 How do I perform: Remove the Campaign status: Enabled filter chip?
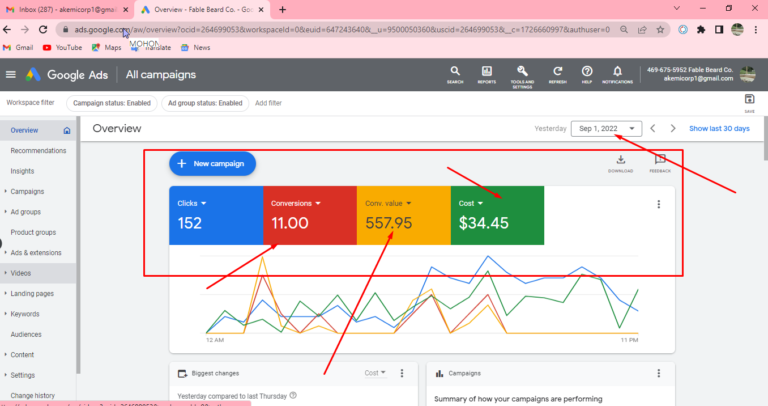click(x=111, y=103)
